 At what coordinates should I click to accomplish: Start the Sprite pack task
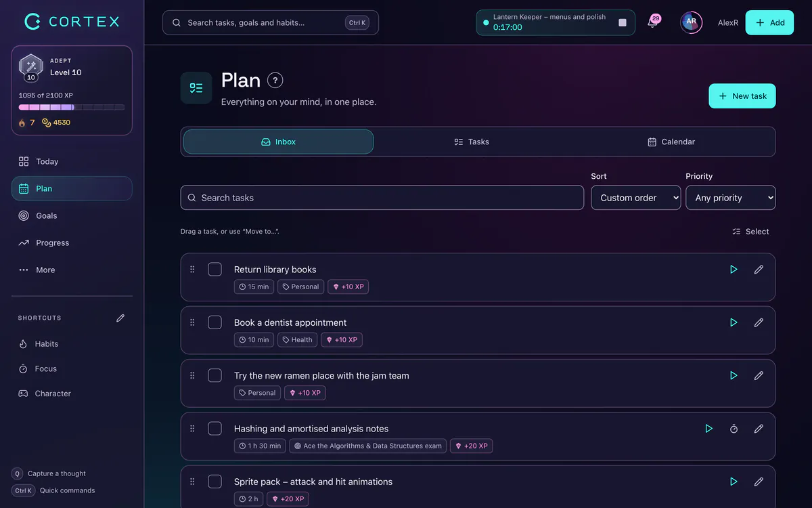point(734,482)
